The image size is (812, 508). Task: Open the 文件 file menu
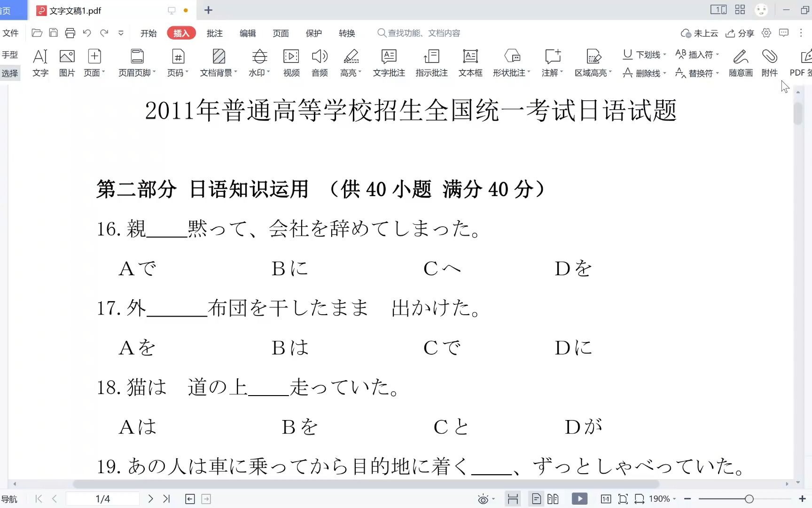tap(10, 33)
